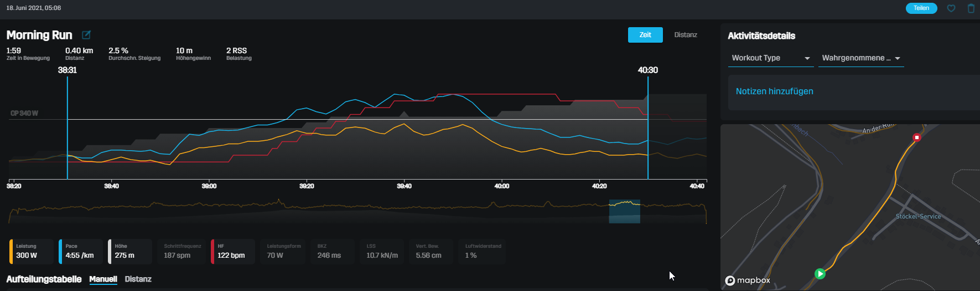Click the Mapbox logo

pyautogui.click(x=748, y=280)
